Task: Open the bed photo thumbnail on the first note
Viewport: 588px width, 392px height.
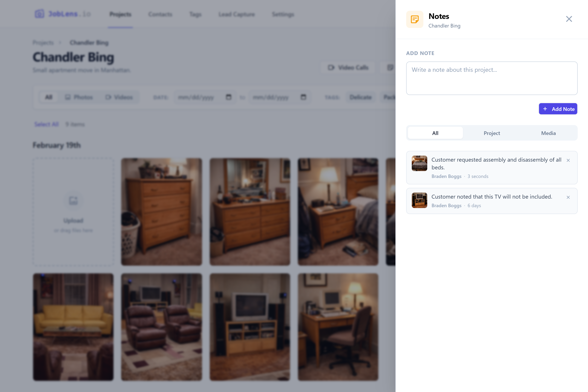Action: click(x=419, y=163)
